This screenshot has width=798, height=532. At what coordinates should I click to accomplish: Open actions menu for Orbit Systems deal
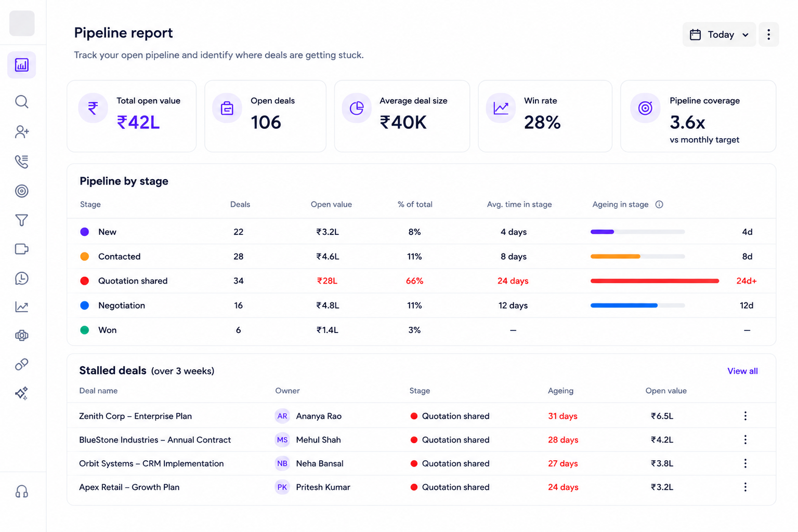coord(745,463)
